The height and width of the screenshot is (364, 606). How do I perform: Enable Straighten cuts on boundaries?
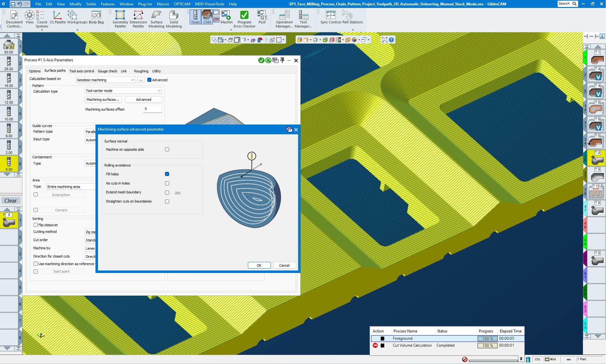pos(167,202)
